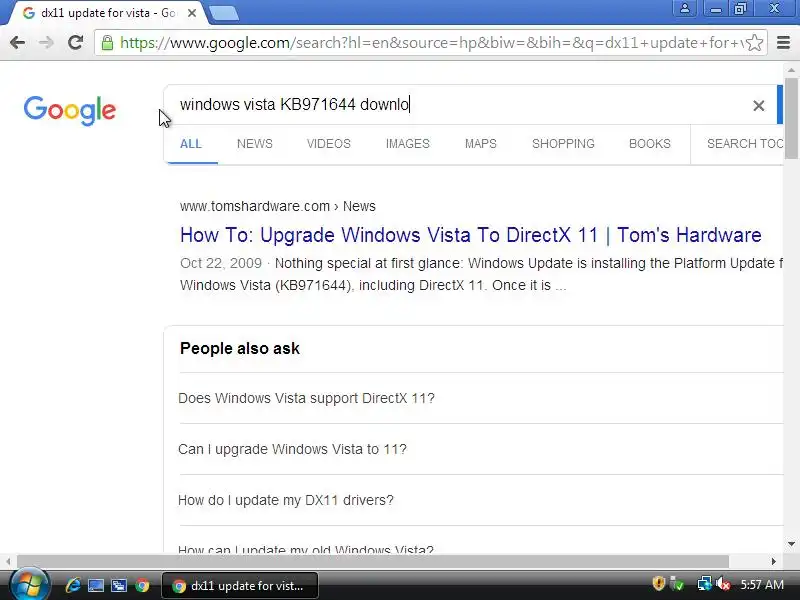Screen dimensions: 800x600
Task: Click the dx11 update for vist... taskbar button
Action: coord(240,586)
